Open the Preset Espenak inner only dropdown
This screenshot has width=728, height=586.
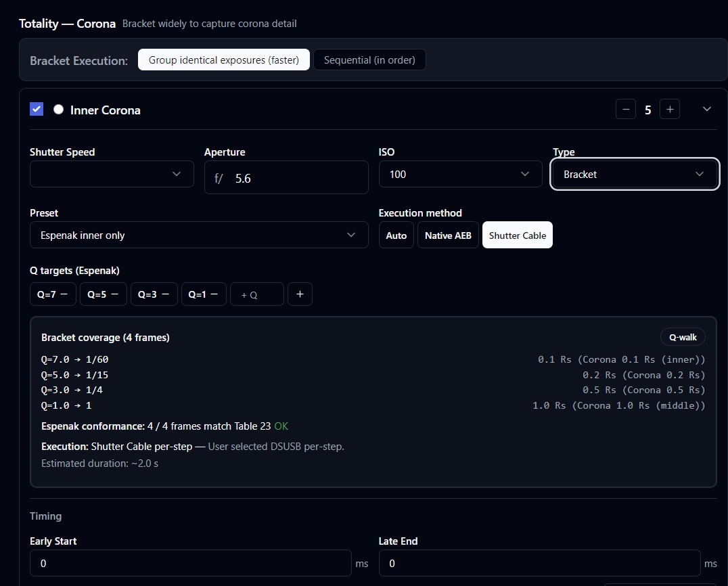coord(199,235)
